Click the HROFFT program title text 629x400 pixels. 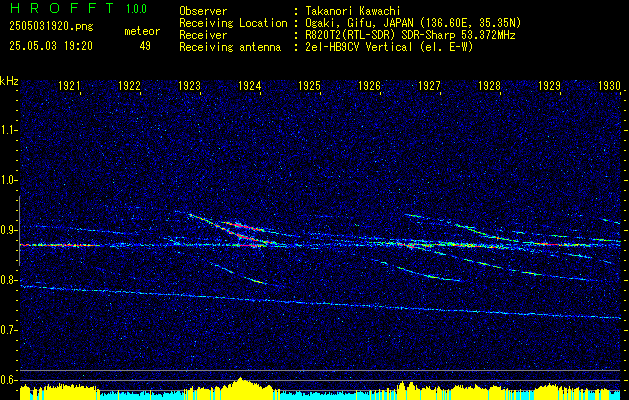(63, 8)
